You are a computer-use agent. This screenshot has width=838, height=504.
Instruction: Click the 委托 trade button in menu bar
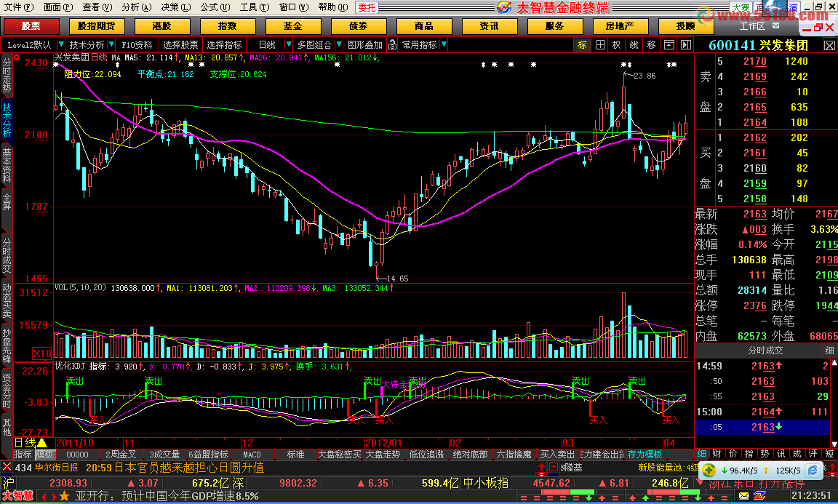pyautogui.click(x=367, y=7)
